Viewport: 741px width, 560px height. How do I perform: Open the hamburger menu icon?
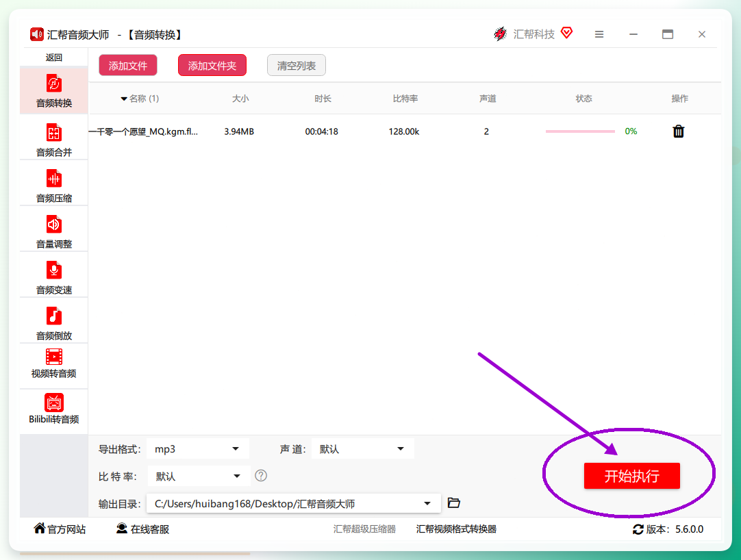pos(599,34)
